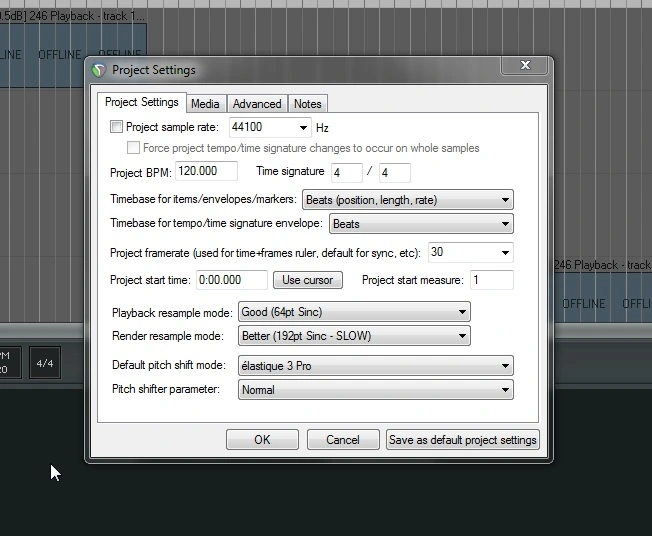Click the 4/4 time signature box in transport
Viewport: 652px width, 536px height.
click(45, 363)
